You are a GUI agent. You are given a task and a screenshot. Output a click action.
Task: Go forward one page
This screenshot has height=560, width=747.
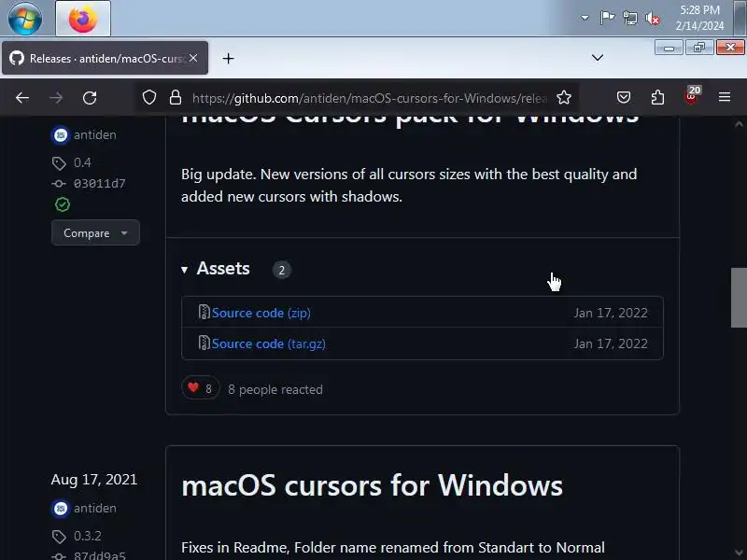click(x=56, y=98)
